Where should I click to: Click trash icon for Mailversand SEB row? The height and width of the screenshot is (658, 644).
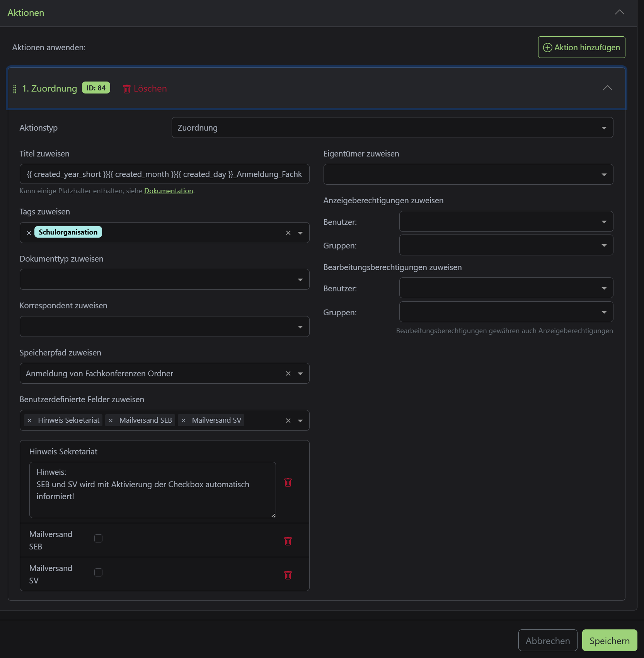click(288, 541)
